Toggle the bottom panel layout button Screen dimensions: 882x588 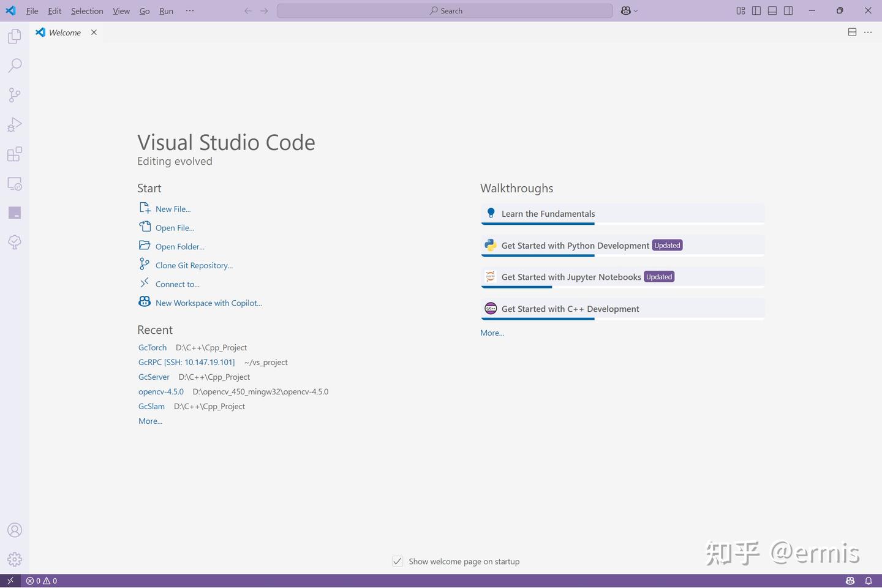coord(772,10)
